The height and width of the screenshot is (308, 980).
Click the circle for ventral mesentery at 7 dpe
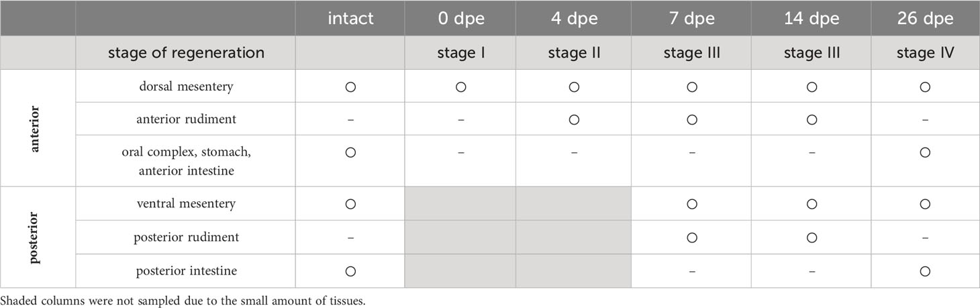[x=691, y=204]
